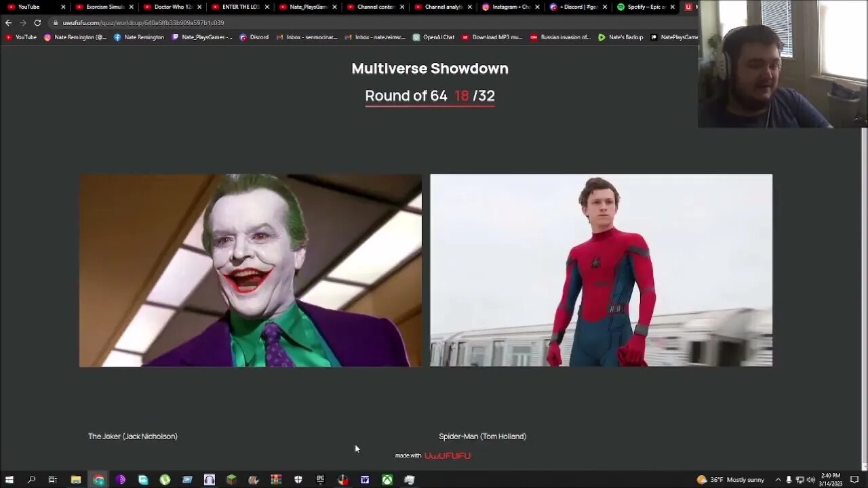Image resolution: width=868 pixels, height=488 pixels.
Task: Switch to the Spotify tab
Action: click(646, 7)
